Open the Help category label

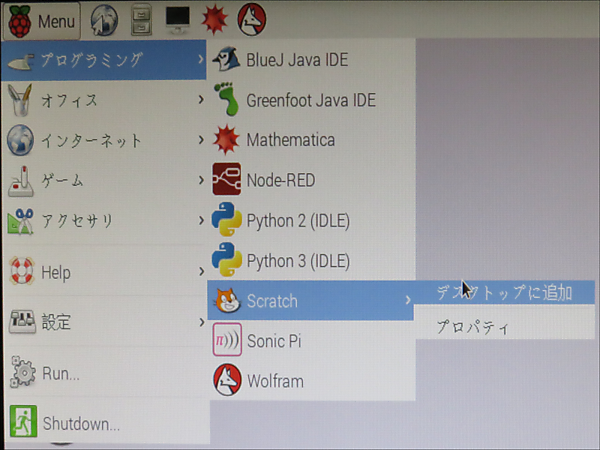coord(56,273)
